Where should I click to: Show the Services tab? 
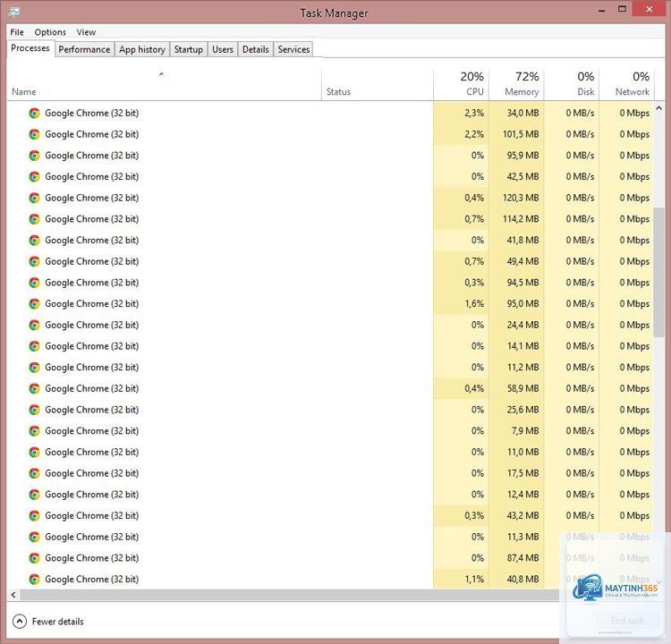(x=293, y=49)
